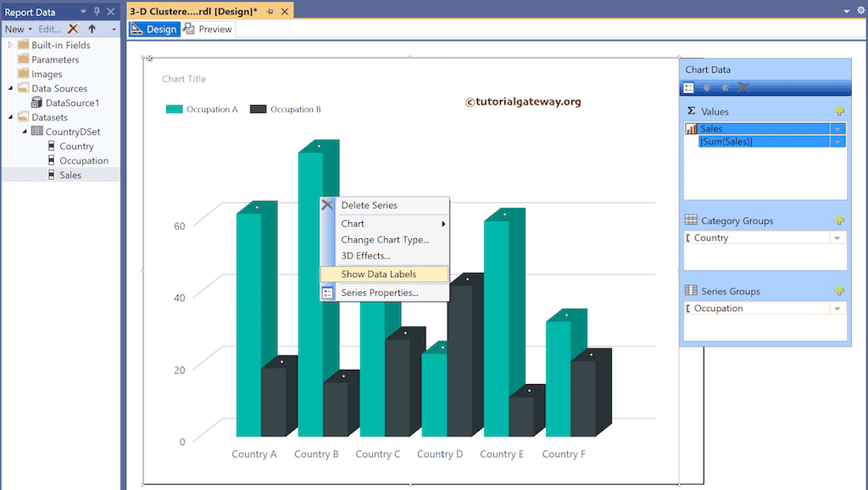Delete selected item using red X in Report Data
The height and width of the screenshot is (490, 868).
point(73,28)
